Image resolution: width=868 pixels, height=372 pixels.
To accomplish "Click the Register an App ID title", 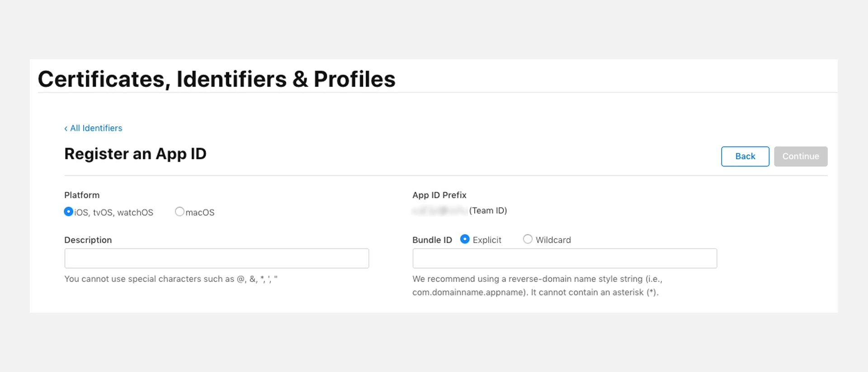I will pos(135,154).
